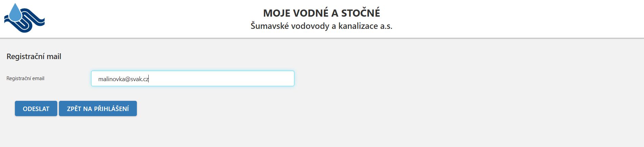Click the word "vodovody" in the subtitle

point(310,26)
